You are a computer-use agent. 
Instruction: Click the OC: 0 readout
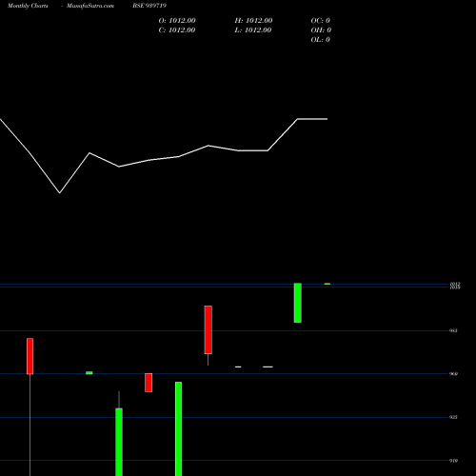321,21
